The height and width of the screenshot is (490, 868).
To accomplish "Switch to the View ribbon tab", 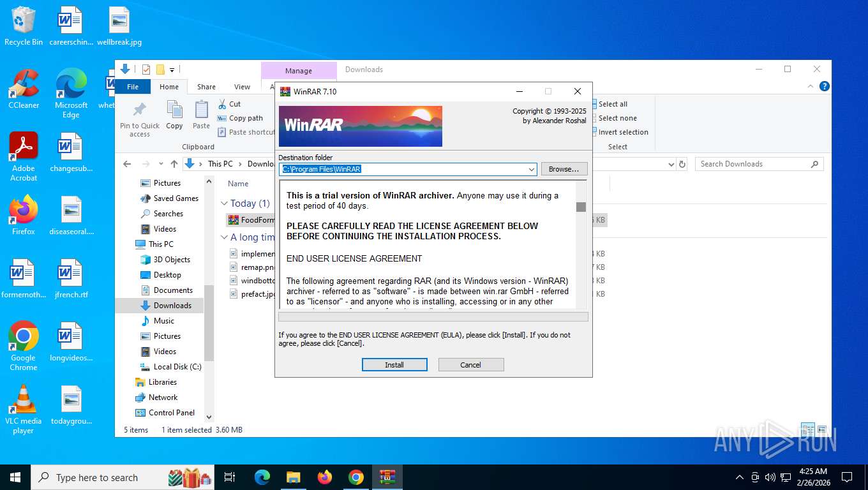I will [242, 87].
